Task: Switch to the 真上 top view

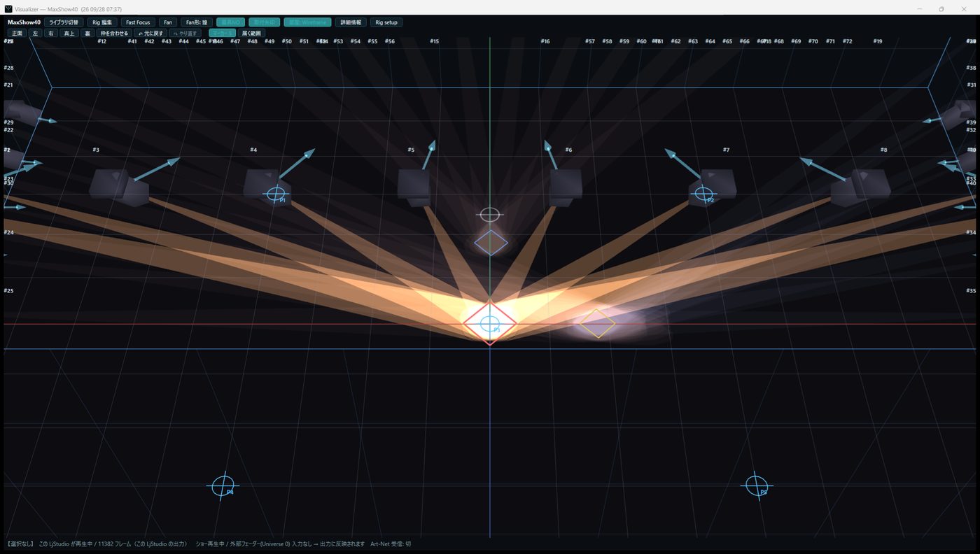Action: pyautogui.click(x=69, y=33)
